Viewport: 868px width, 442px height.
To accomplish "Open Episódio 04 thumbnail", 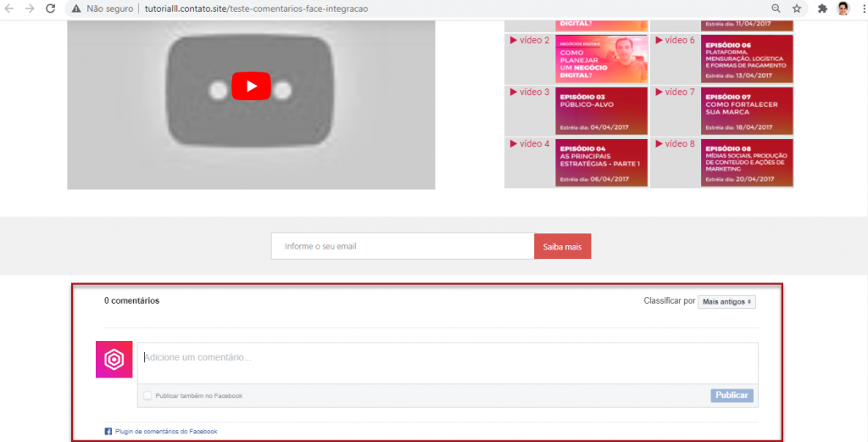I will click(601, 162).
